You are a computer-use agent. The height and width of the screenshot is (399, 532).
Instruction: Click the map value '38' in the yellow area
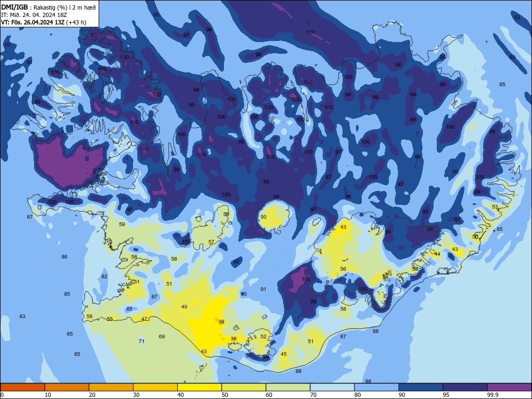[x=221, y=322]
